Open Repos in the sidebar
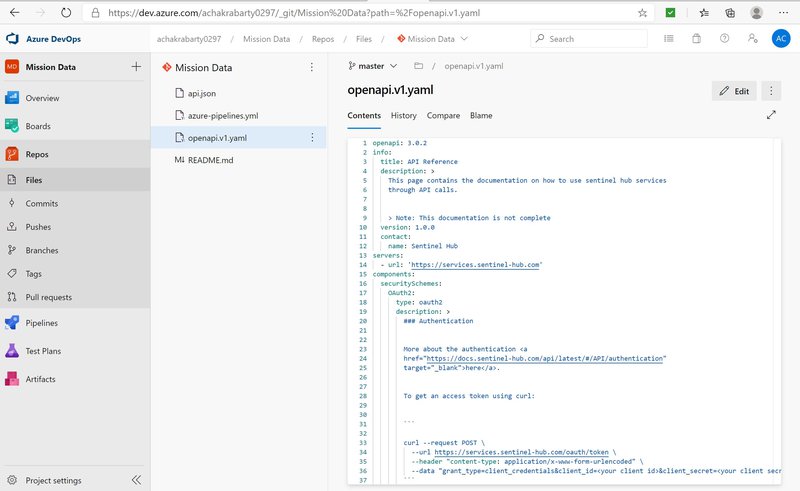 (75, 154)
